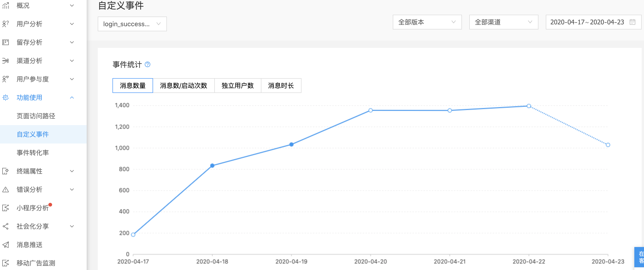The width and height of the screenshot is (644, 270).
Task: Click the 消息推送 push message icon
Action: coord(6,245)
